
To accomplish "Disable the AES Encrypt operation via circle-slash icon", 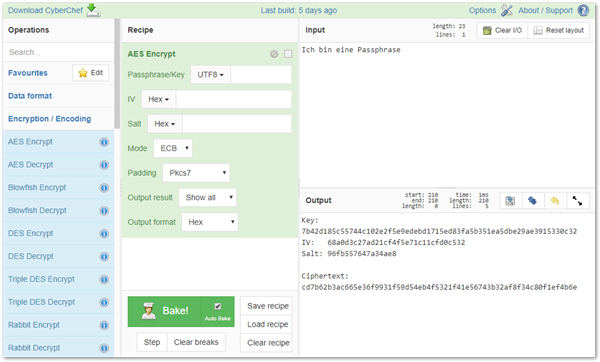I will click(x=274, y=54).
